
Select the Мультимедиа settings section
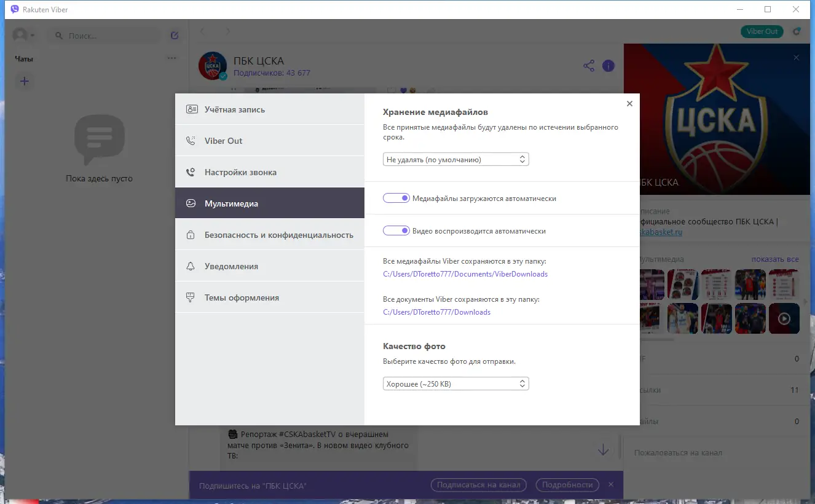click(269, 203)
